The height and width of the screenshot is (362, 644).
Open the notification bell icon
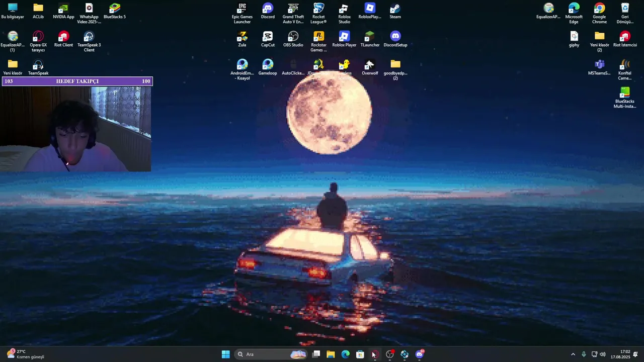(x=635, y=354)
